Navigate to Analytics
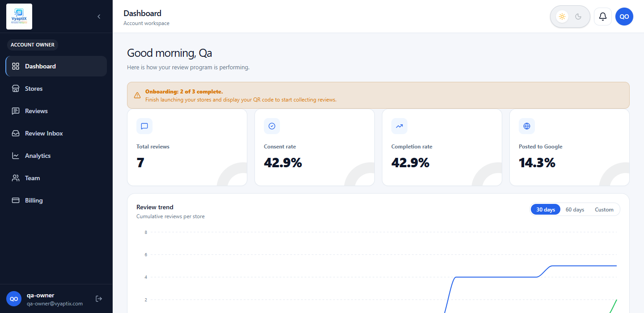Viewport: 644px width, 313px height. click(x=56, y=156)
